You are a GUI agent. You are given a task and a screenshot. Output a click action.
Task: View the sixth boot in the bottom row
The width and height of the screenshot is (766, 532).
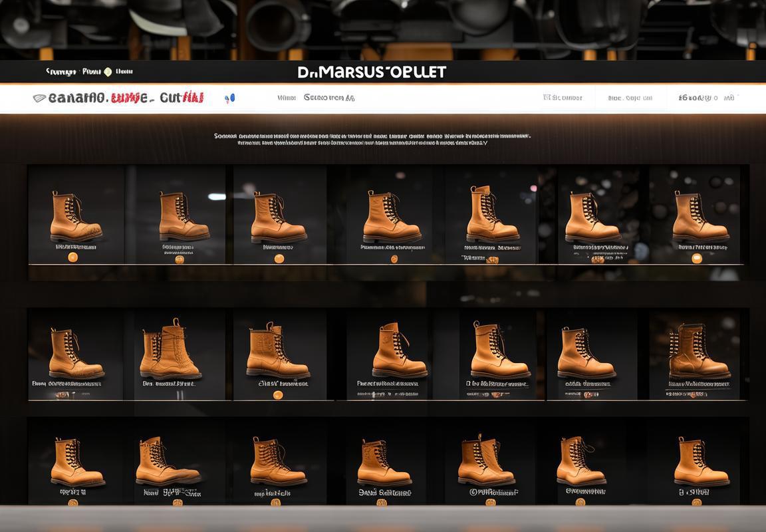pos(581,460)
